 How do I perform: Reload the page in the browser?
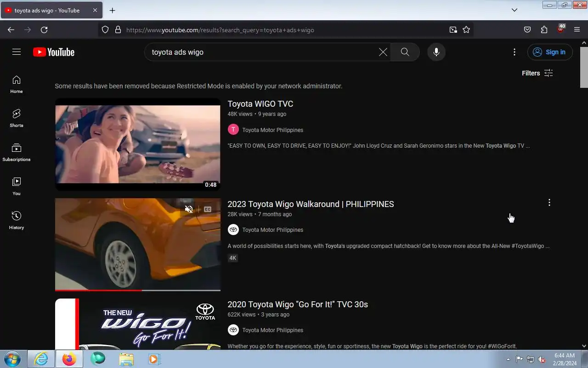pos(44,30)
